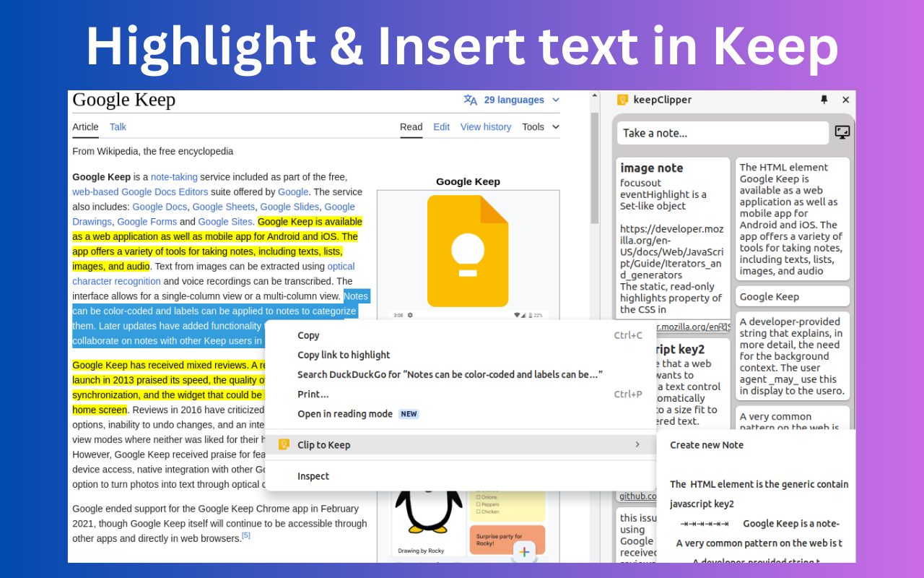Check the Peppers checkbox in the Keep note
The height and width of the screenshot is (578, 924).
click(x=479, y=504)
